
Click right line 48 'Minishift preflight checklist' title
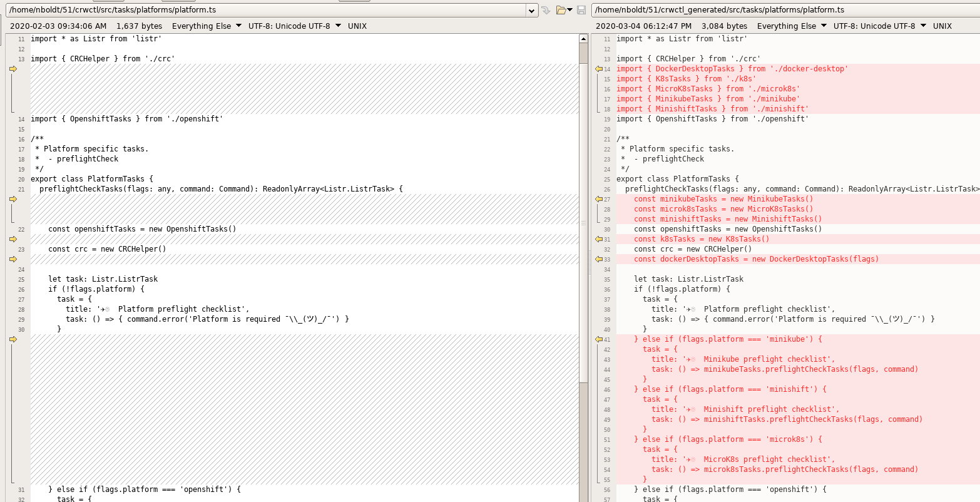745,409
